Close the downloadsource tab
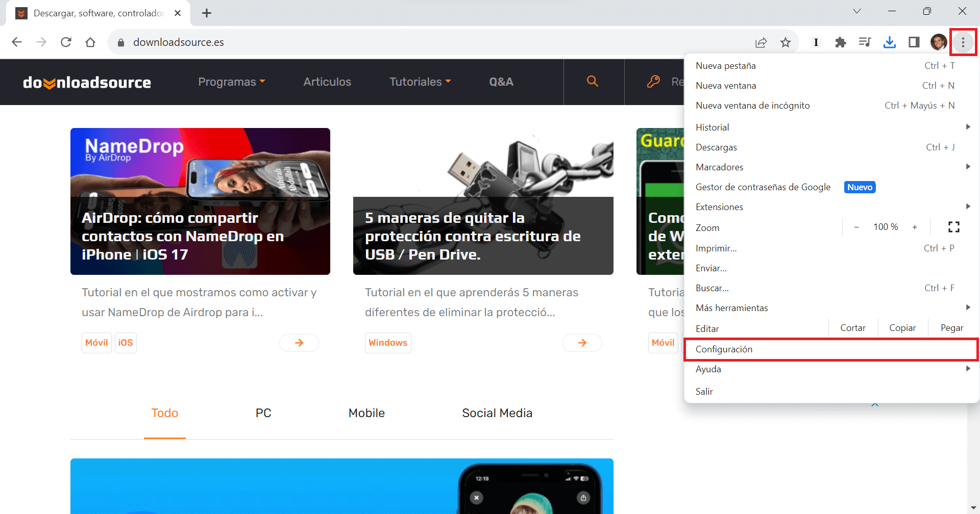Viewport: 980px width, 514px height. click(178, 13)
